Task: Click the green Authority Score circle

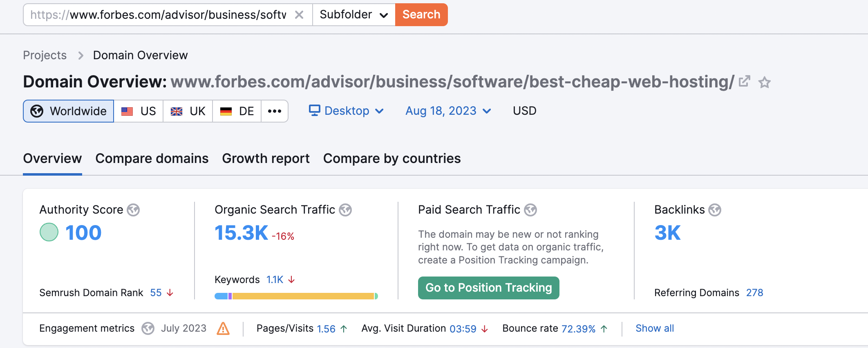Action: point(49,232)
